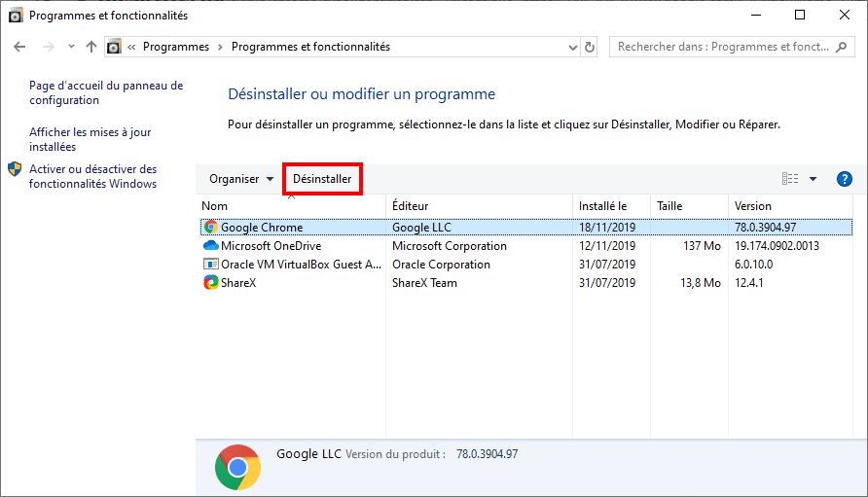Image resolution: width=868 pixels, height=497 pixels.
Task: Open the view options dropdown arrow
Action: tap(813, 179)
